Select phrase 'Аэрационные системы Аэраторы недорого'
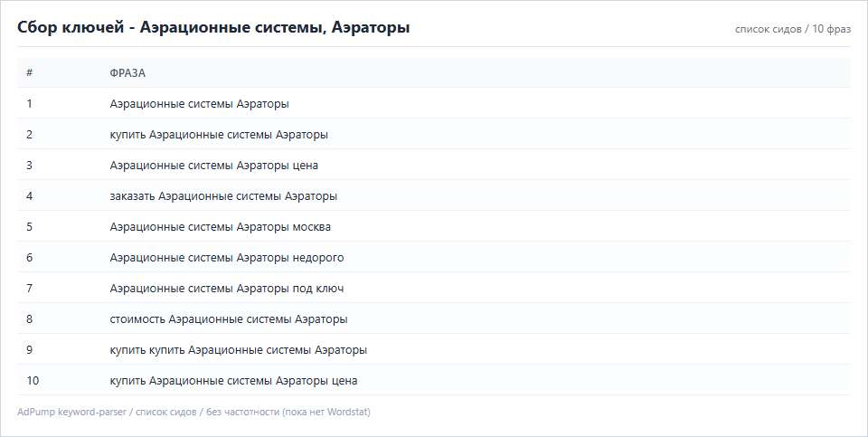Screen dimensions: 868x437 [227, 258]
